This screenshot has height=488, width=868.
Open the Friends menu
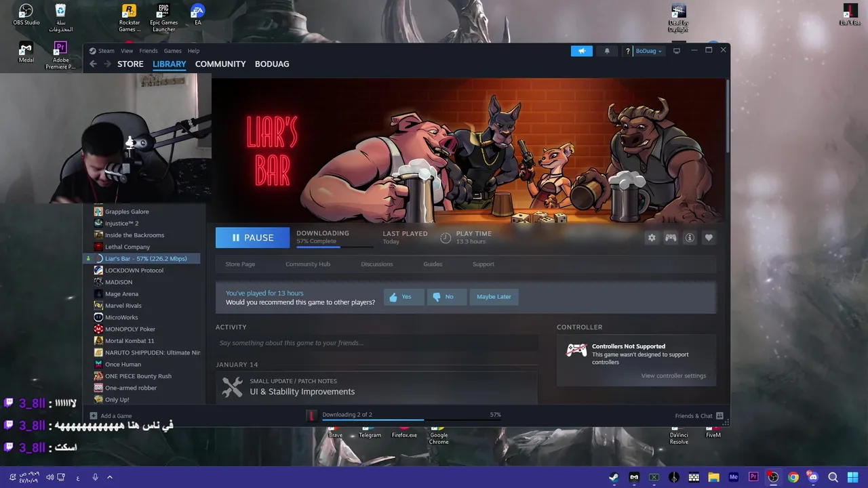pos(149,51)
